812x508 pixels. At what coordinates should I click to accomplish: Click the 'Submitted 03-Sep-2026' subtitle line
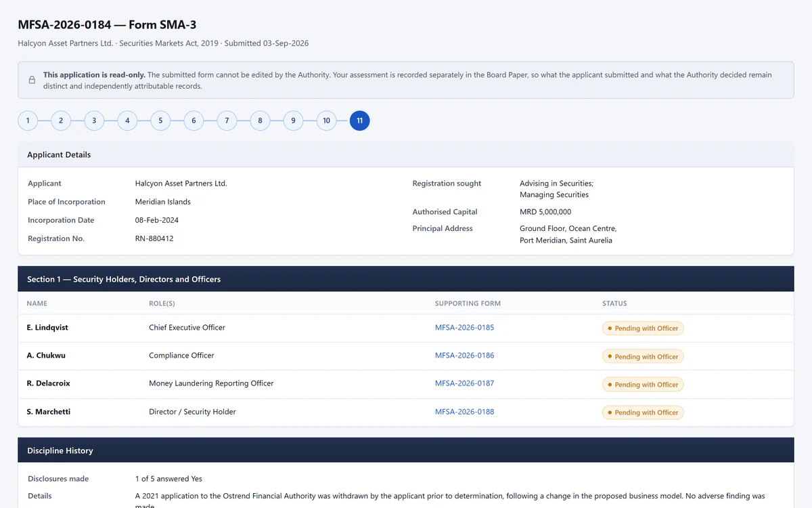pyautogui.click(x=267, y=43)
